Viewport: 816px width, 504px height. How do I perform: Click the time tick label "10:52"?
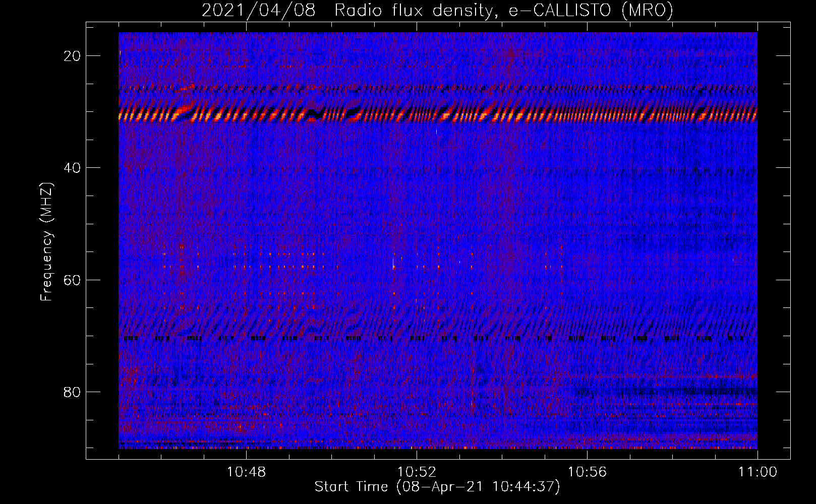pos(417,472)
